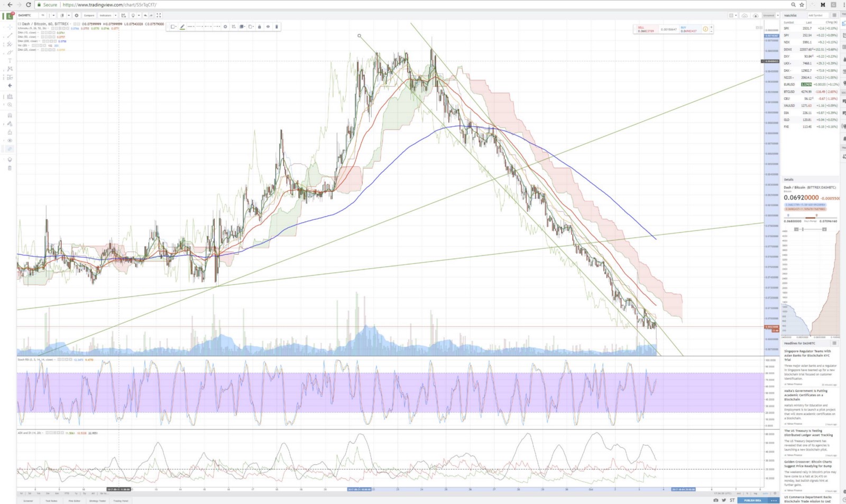Lock selected drawing via floating toolbar padlock
This screenshot has width=846, height=504.
[x=259, y=26]
